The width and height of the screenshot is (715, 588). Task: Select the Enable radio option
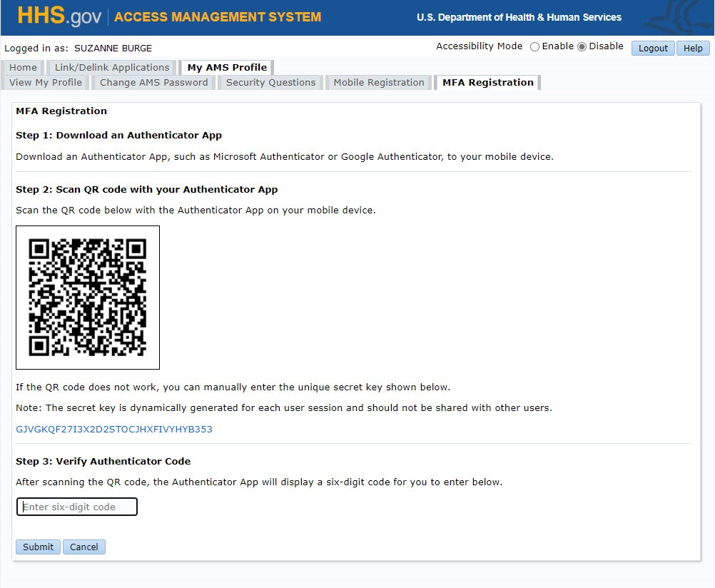tap(534, 46)
